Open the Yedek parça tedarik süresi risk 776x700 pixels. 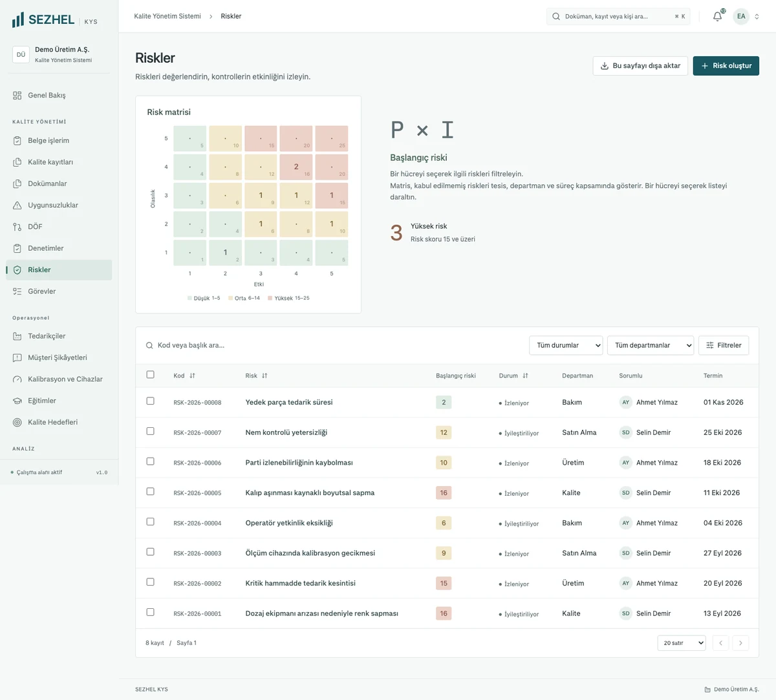tap(289, 402)
